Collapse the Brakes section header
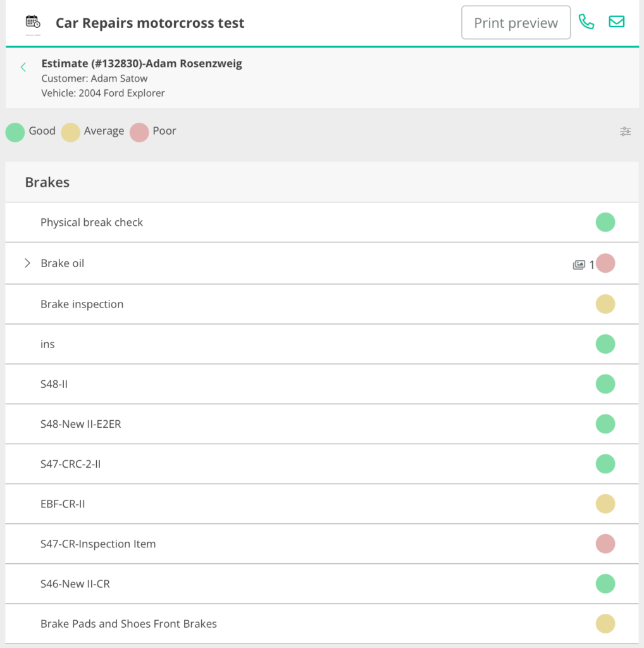Viewport: 644px width, 648px height. tap(47, 182)
